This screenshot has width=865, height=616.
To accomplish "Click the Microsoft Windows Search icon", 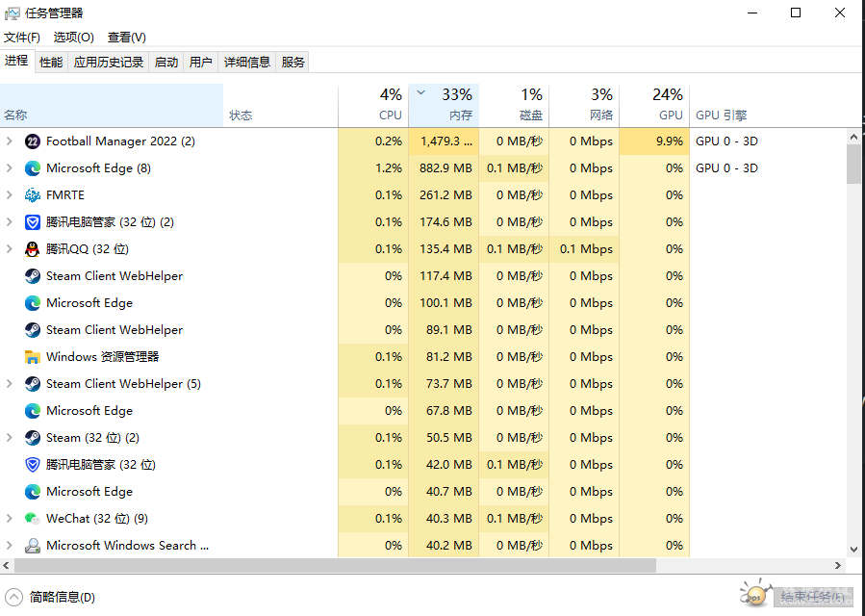I will coord(33,546).
